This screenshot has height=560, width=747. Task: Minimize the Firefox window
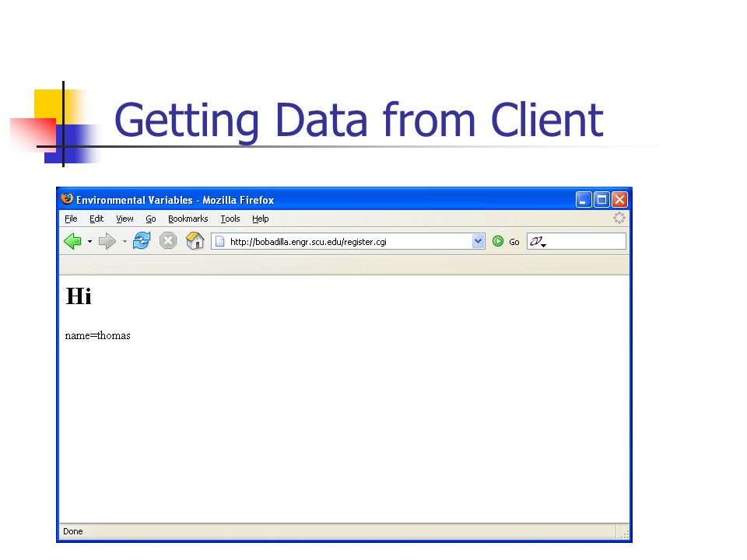(584, 200)
